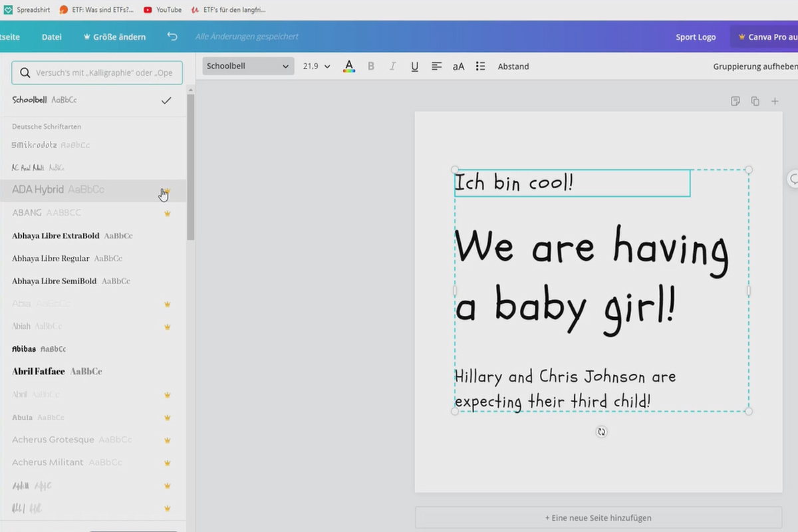Click crown icon beside Acherus Grotesque

[x=168, y=440]
